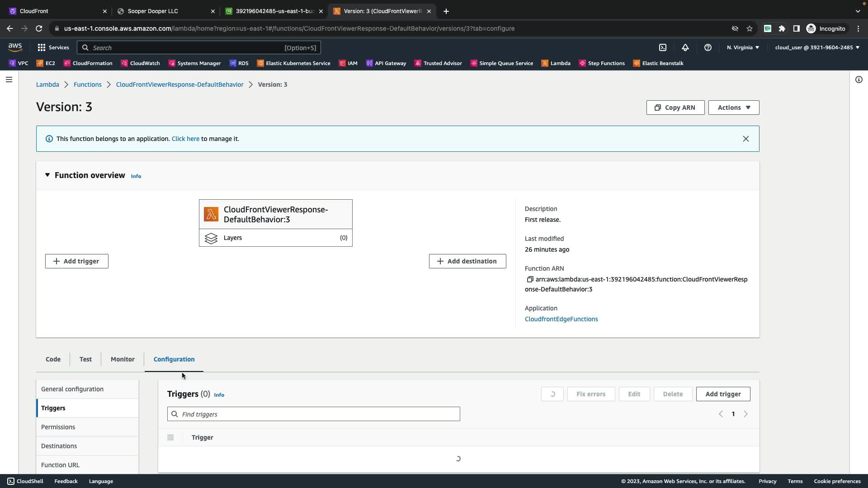Open the Services grid menu icon

click(42, 47)
